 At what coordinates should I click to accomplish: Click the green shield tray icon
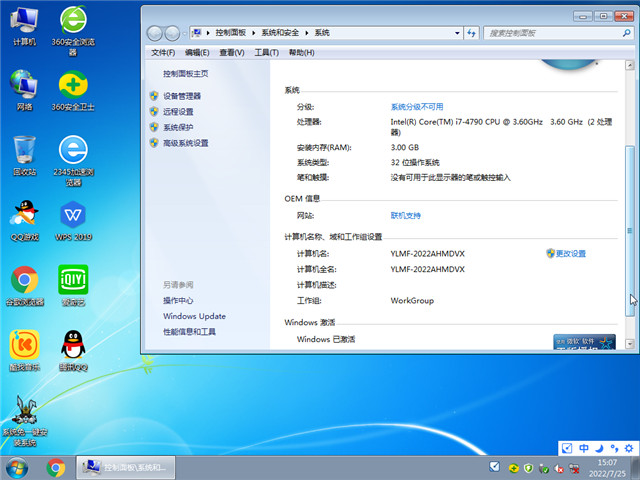coord(529,468)
